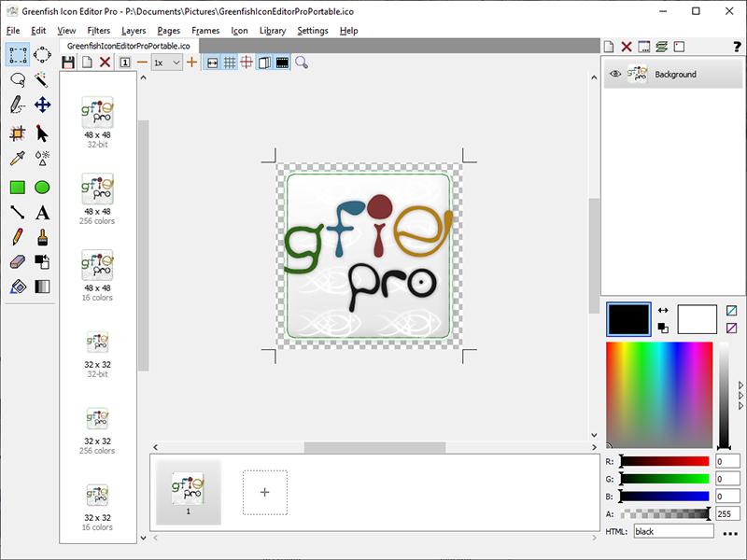Open the HTML color options ellipsis
Viewport: 747px width, 560px height.
click(x=729, y=533)
